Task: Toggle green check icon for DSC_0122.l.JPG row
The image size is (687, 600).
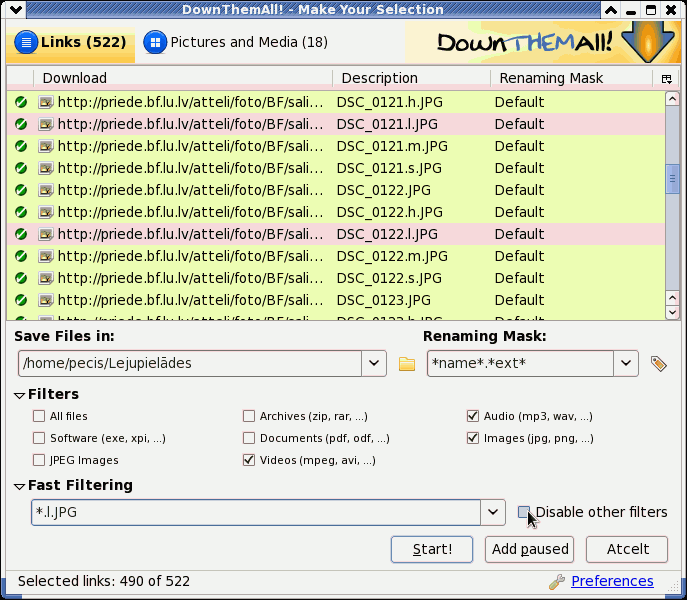Action: 21,234
